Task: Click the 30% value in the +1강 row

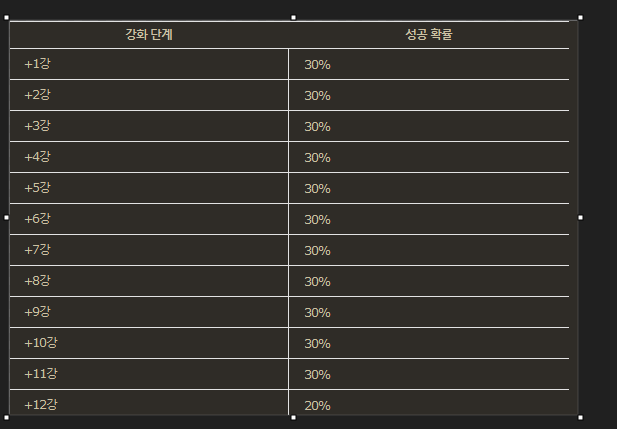Action: (317, 65)
